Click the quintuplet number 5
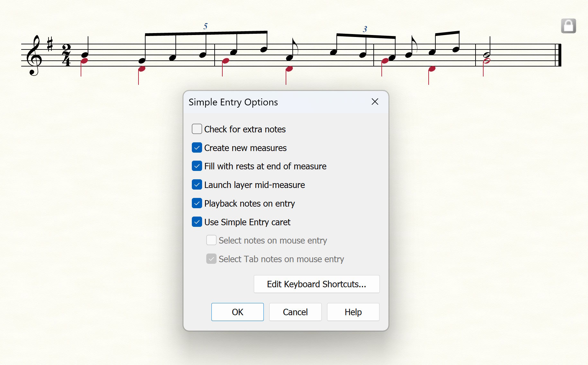Image resolution: width=588 pixels, height=365 pixels. [x=206, y=26]
